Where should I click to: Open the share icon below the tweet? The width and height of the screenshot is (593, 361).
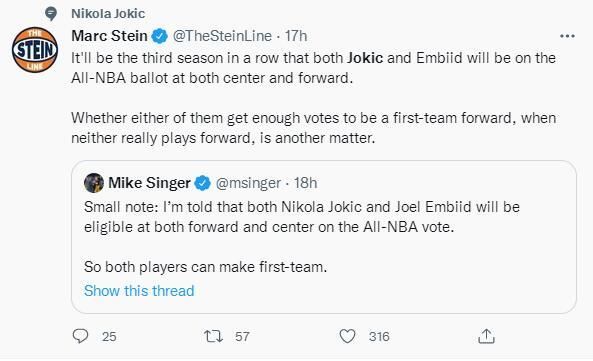tap(486, 336)
